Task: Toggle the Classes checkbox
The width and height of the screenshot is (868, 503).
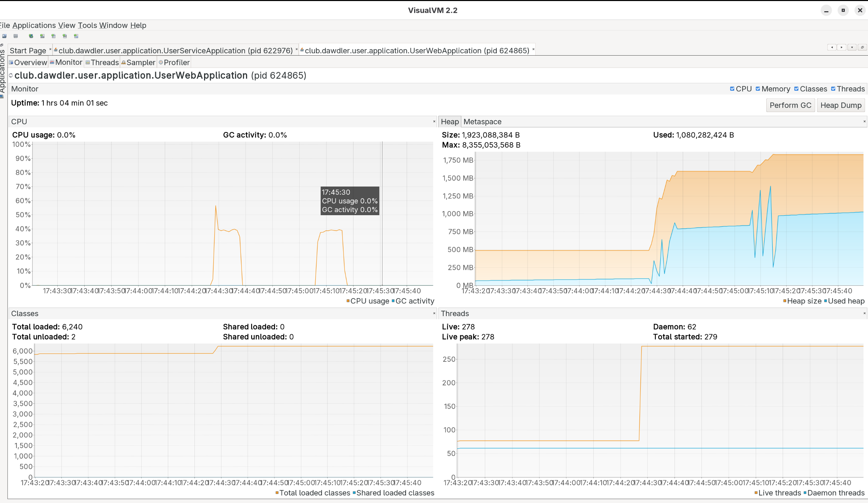Action: 796,89
